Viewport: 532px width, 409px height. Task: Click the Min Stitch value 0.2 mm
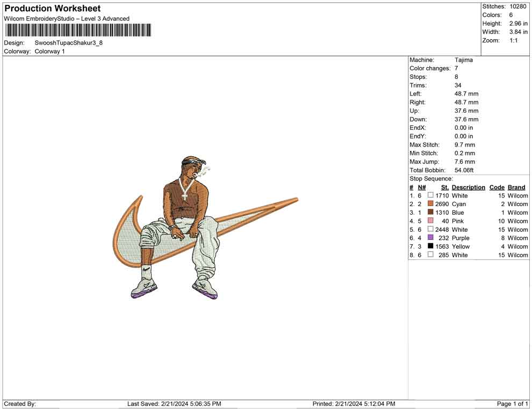point(465,153)
